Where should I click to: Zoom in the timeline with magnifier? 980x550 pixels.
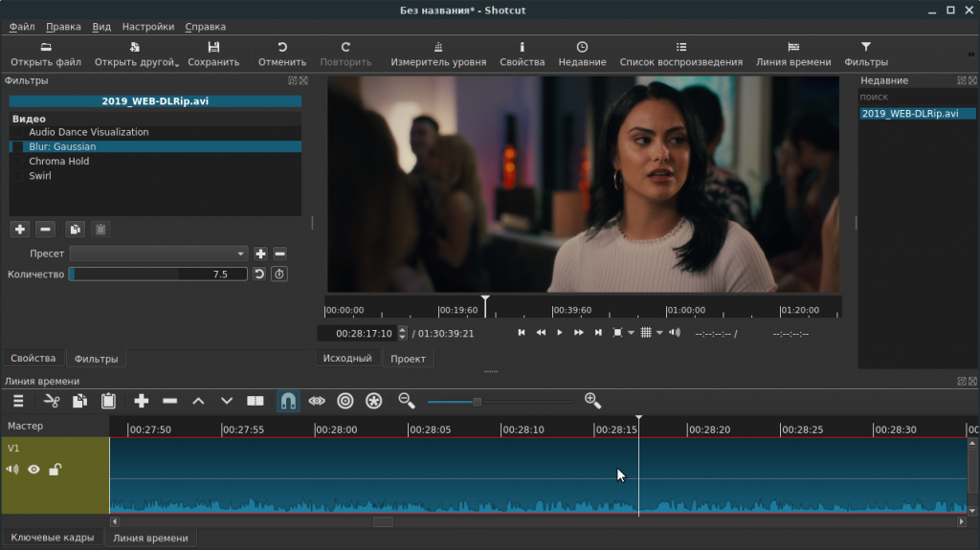591,401
